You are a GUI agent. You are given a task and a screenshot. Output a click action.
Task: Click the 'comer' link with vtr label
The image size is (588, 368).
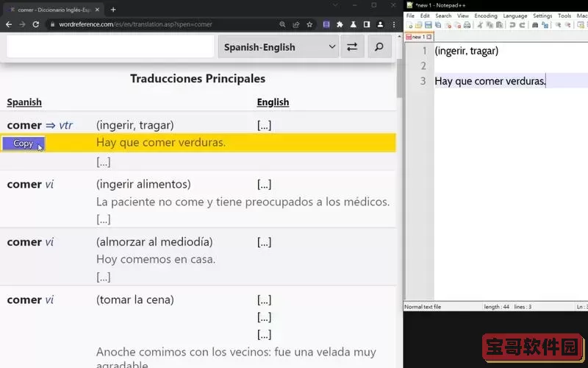(x=24, y=125)
